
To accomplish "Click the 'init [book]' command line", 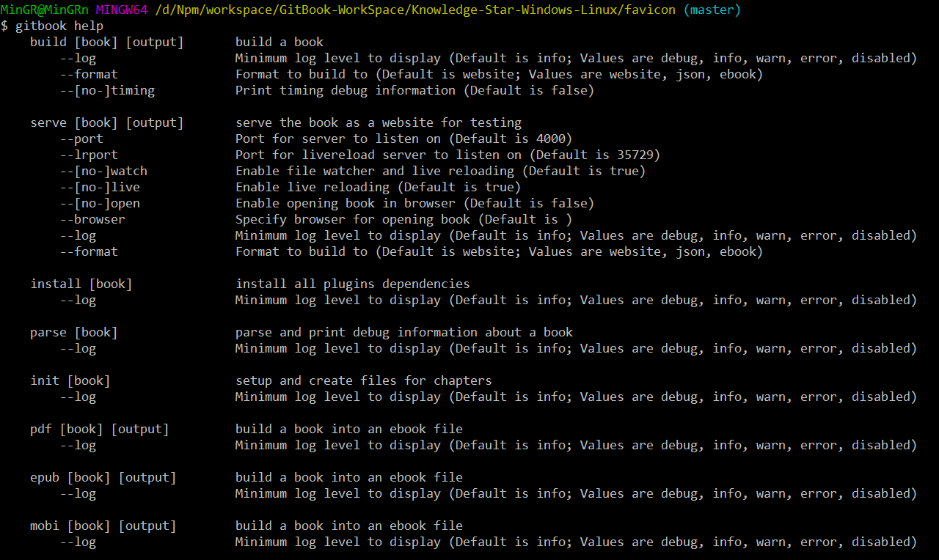I will (70, 380).
